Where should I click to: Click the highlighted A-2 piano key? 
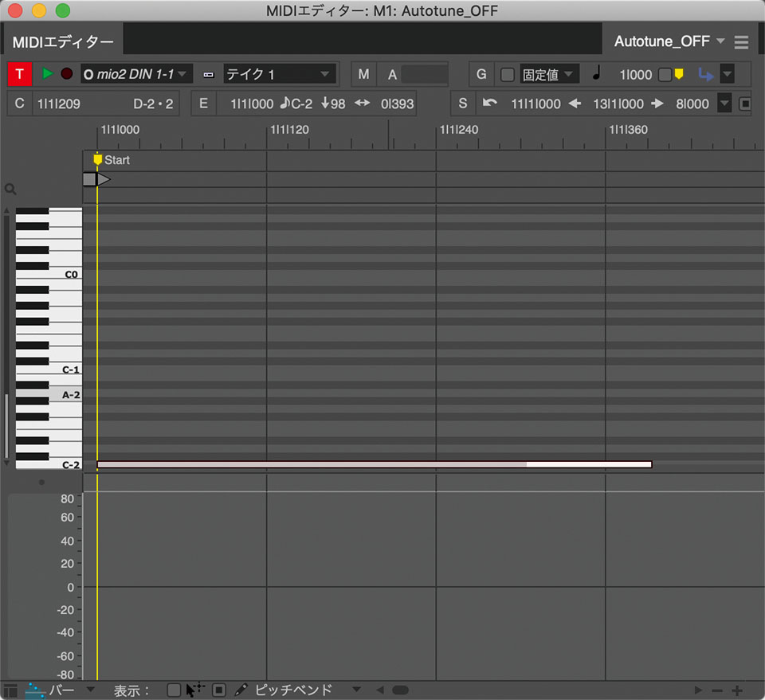tap(49, 395)
